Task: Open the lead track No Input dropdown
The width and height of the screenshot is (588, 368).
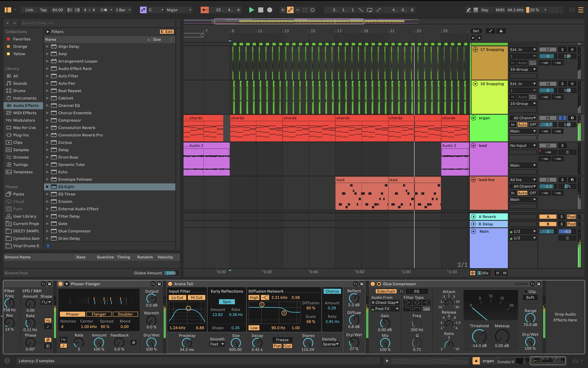Action: (523, 146)
